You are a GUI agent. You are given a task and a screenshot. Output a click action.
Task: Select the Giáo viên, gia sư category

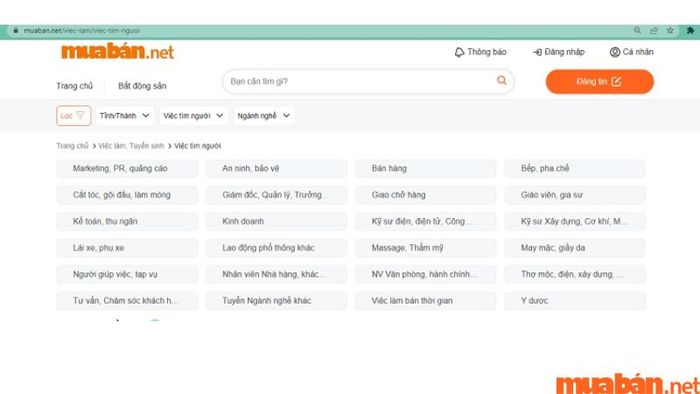point(575,195)
